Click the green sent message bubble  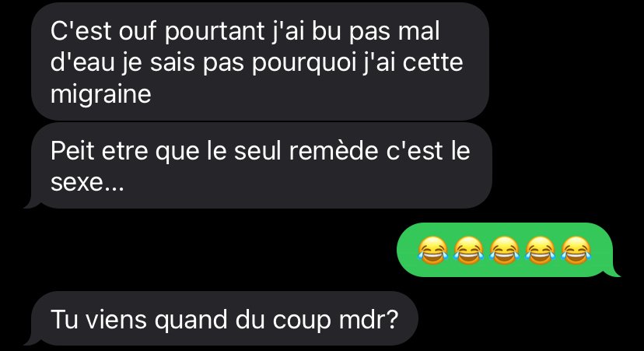point(505,250)
